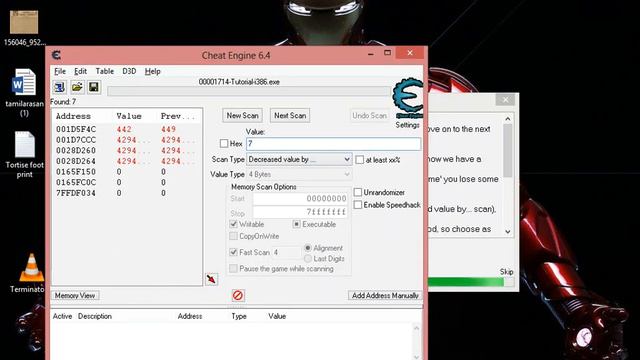Viewport: 640px width, 360px height.
Task: Select the Alignment radio button
Action: point(308,248)
